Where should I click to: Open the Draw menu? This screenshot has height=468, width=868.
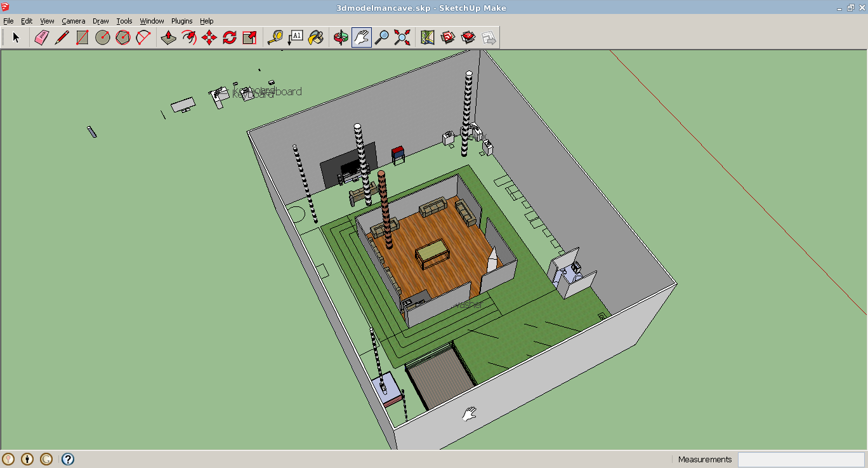[x=101, y=21]
